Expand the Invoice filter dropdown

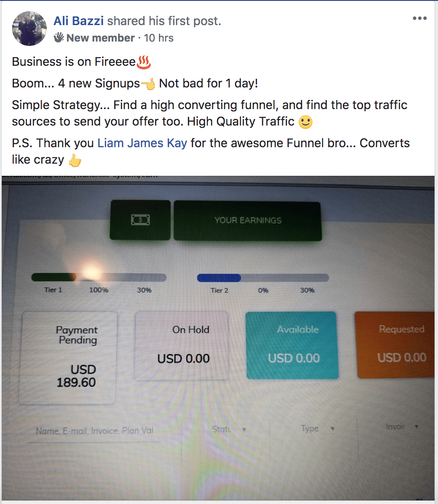tap(402, 426)
